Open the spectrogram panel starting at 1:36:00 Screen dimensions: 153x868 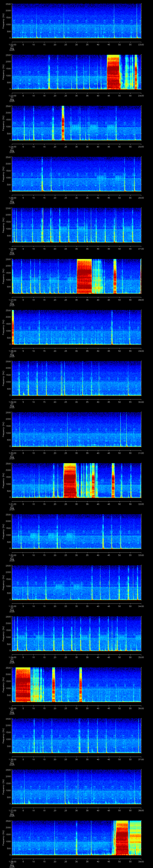[77, 736]
